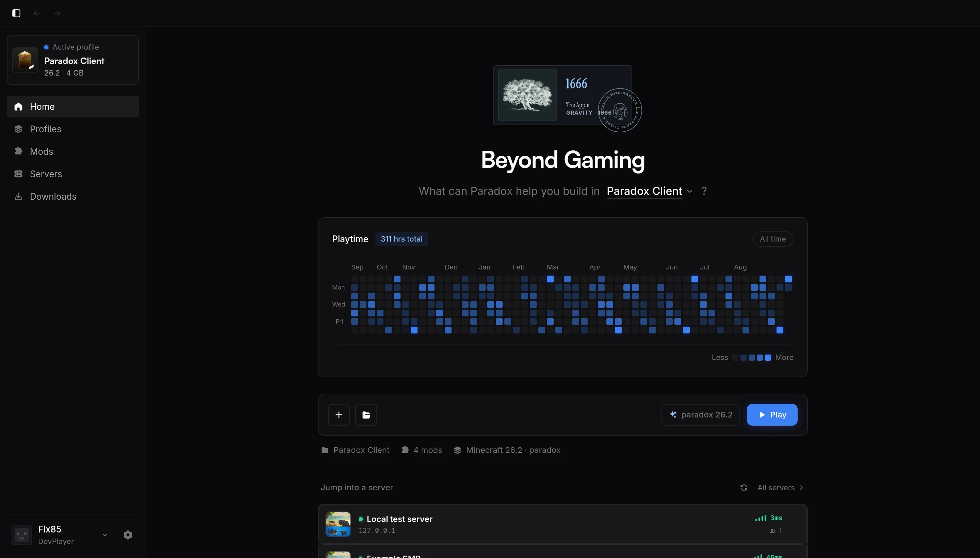This screenshot has width=980, height=558.
Task: Go back with the left arrow
Action: coord(37,13)
